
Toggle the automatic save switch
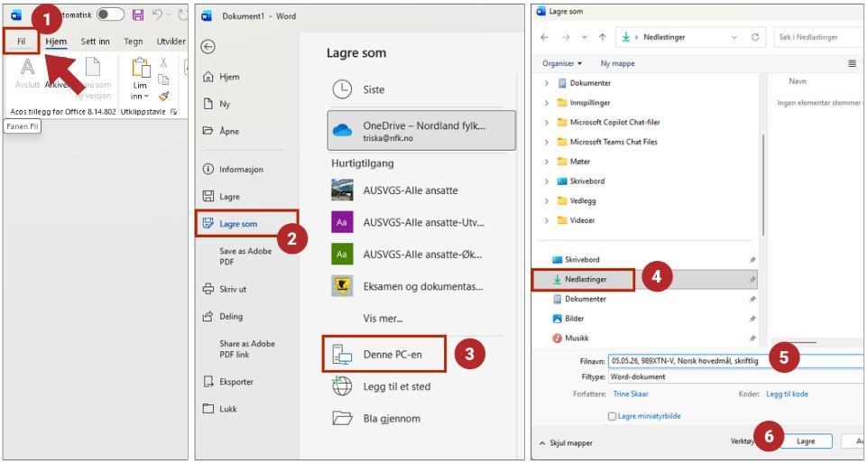[110, 15]
